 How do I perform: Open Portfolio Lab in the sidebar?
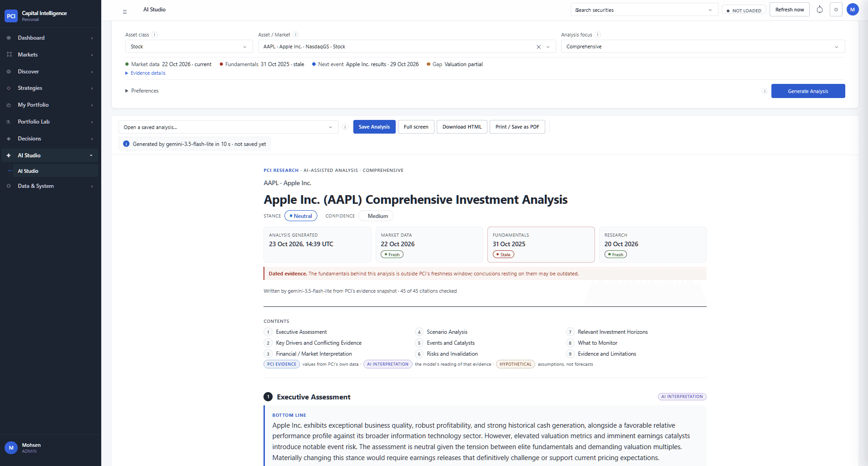[50, 122]
